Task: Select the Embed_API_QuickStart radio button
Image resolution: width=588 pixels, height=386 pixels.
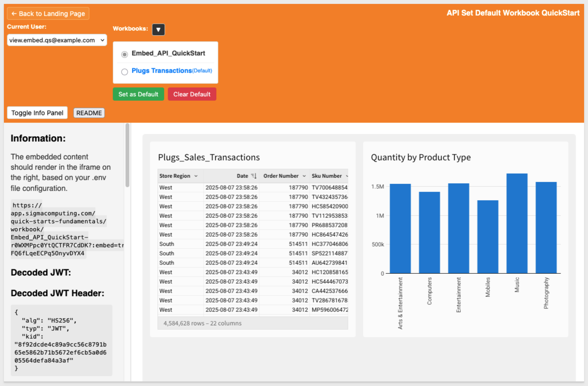Action: click(125, 54)
